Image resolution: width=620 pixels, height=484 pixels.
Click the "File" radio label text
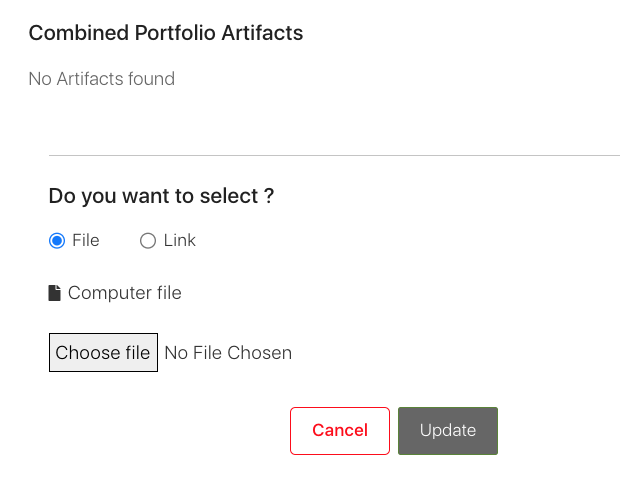click(x=86, y=240)
